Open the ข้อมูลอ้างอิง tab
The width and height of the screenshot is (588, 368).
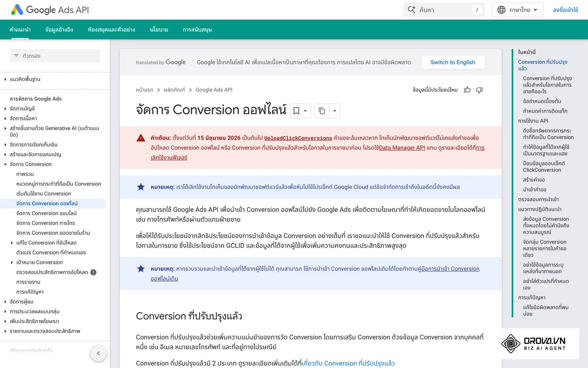pos(59,29)
